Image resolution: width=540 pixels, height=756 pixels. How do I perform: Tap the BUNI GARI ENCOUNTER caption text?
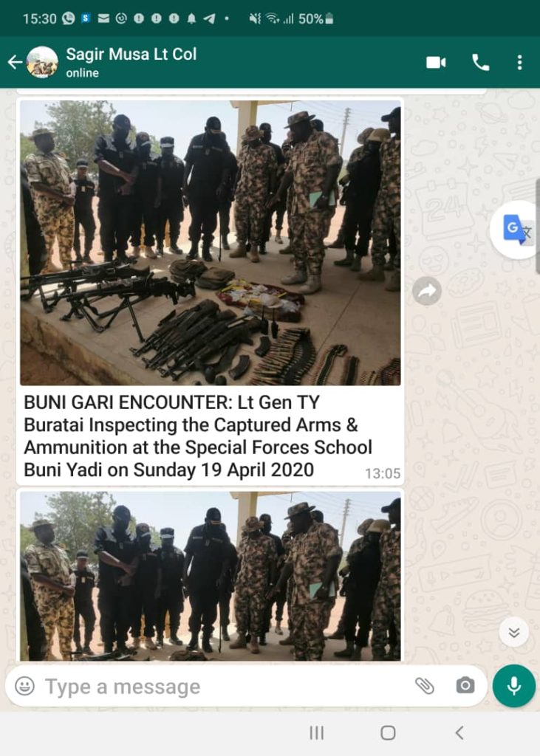point(198,436)
